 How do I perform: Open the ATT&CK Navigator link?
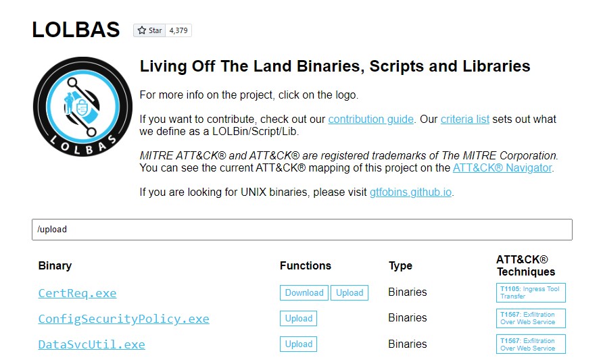pyautogui.click(x=502, y=167)
